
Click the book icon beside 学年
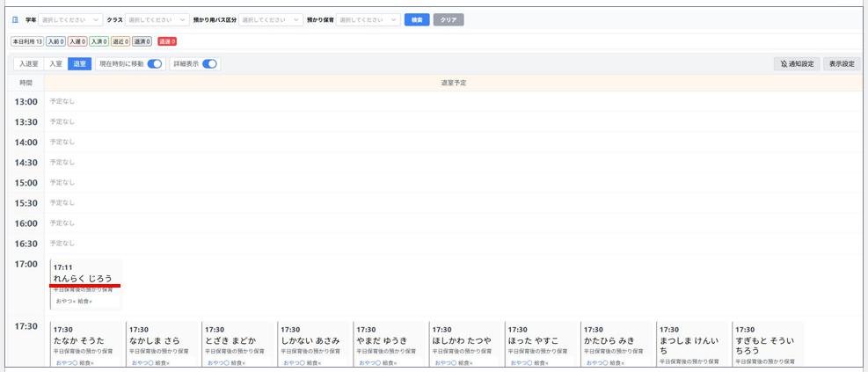(15, 19)
